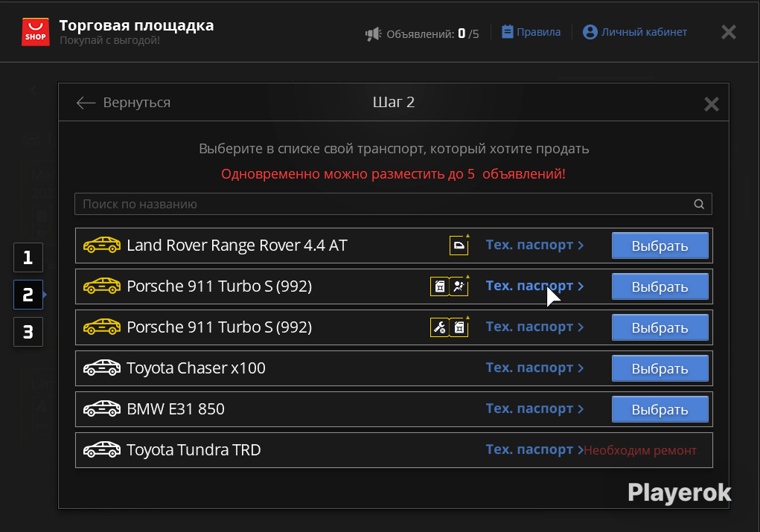
Task: Click the back arrow next to Вернуться
Action: click(86, 103)
